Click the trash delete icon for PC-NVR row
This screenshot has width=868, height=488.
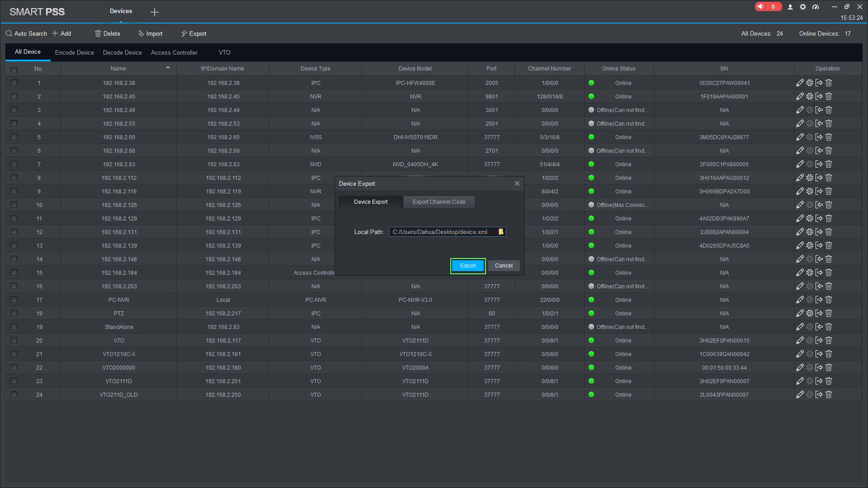coord(829,300)
